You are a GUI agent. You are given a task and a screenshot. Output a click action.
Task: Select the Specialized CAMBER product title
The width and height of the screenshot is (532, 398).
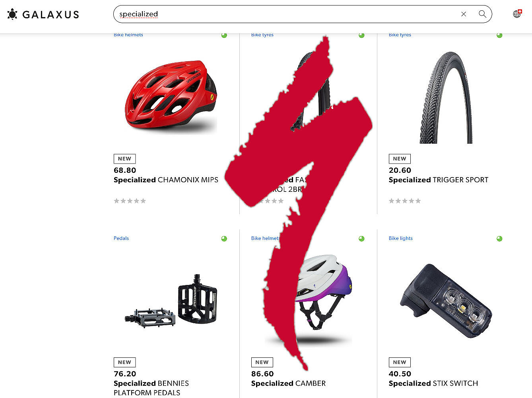pyautogui.click(x=288, y=383)
